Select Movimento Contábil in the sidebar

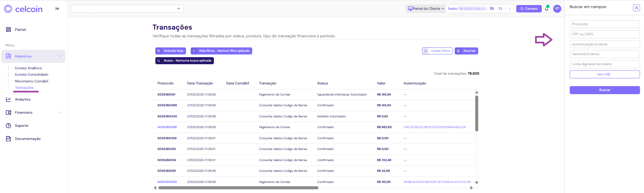pos(32,81)
